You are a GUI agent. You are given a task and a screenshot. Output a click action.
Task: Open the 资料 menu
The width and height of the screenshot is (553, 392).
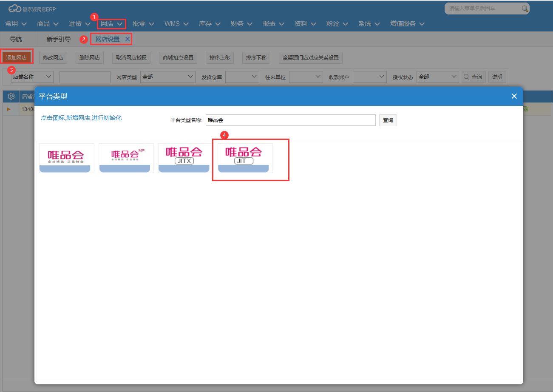(x=305, y=24)
